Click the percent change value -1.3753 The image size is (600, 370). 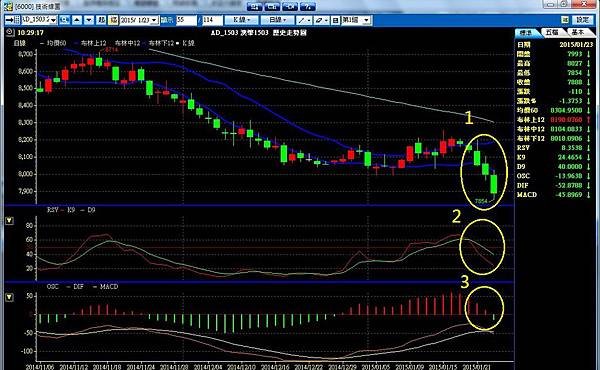point(571,101)
